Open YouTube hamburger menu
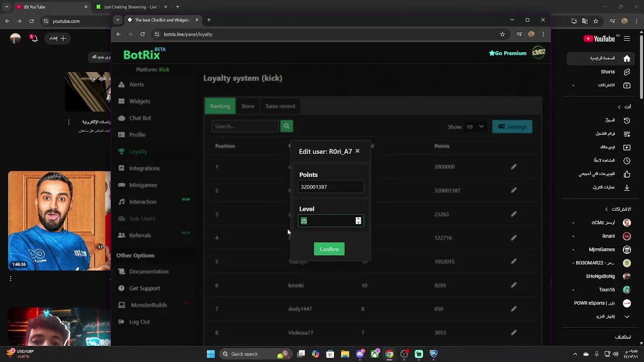 coord(627,39)
